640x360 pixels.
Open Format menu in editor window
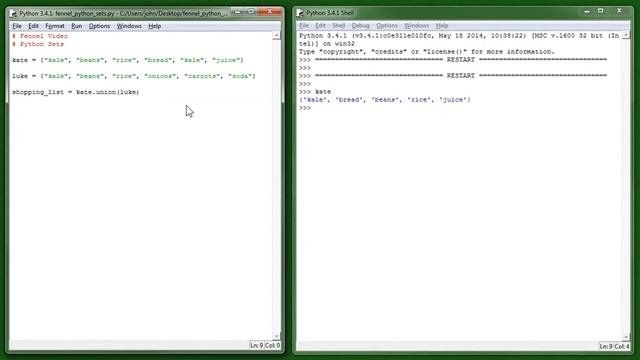pos(55,26)
